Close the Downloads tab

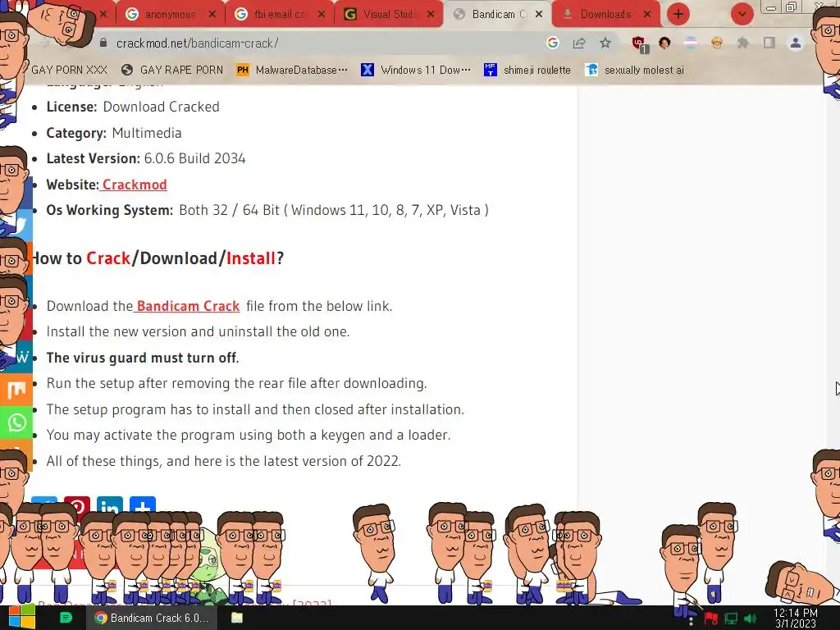coord(647,15)
